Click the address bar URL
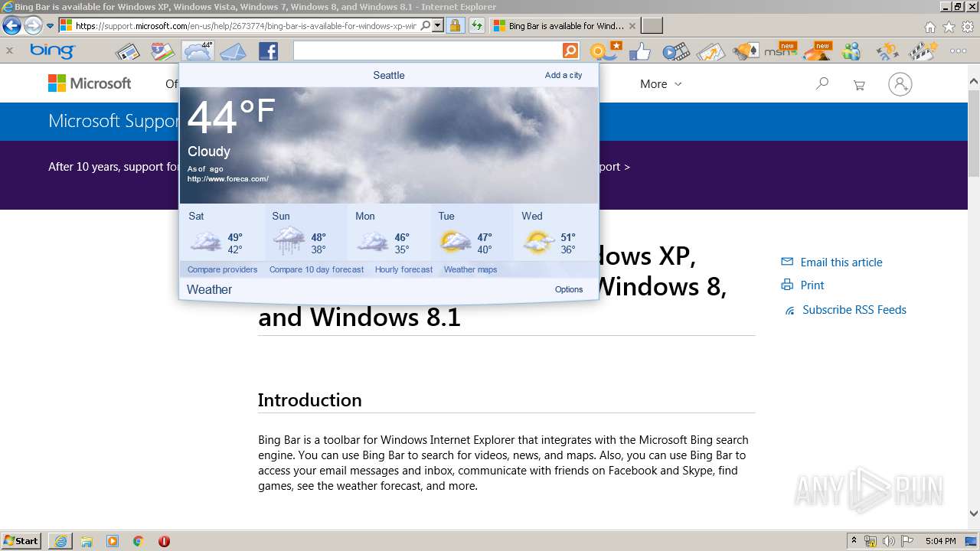980x551 pixels. click(246, 25)
